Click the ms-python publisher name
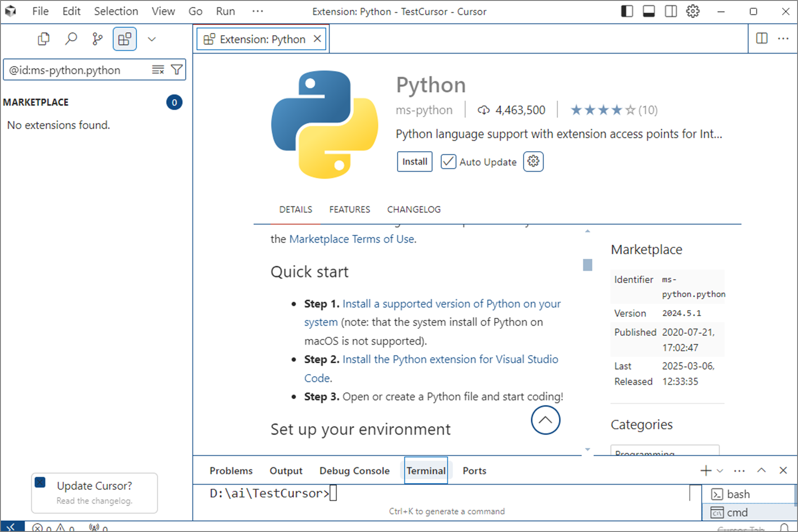This screenshot has height=532, width=798. click(x=424, y=110)
